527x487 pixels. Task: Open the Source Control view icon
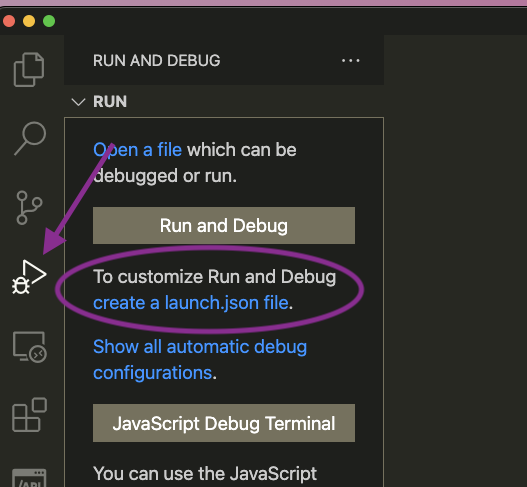click(x=29, y=207)
